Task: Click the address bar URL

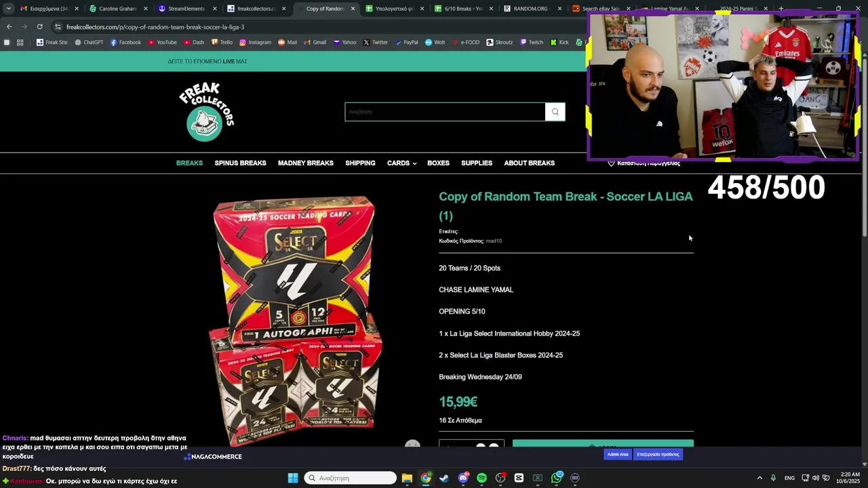Action: tap(155, 27)
